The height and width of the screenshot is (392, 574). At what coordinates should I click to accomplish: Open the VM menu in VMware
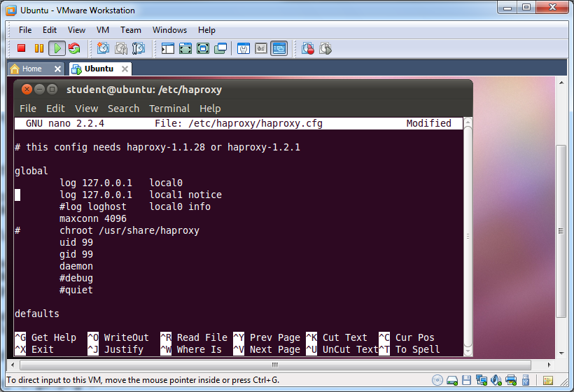(102, 30)
